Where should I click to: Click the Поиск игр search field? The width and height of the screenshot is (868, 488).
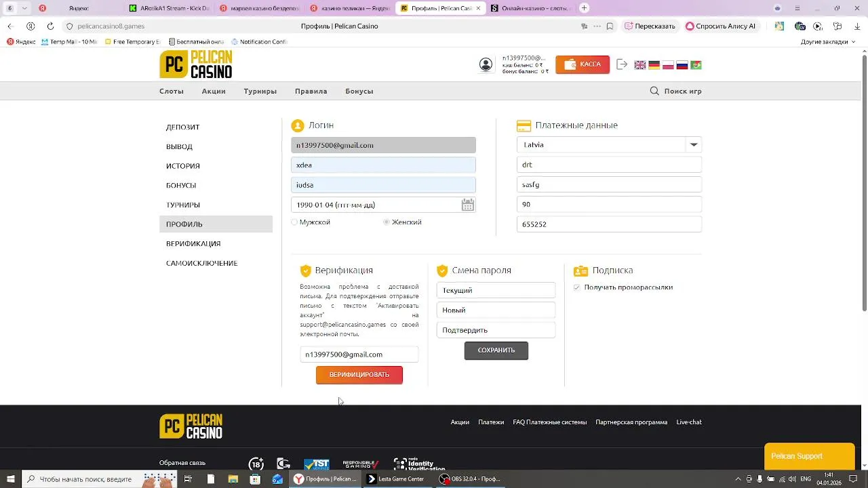[683, 91]
